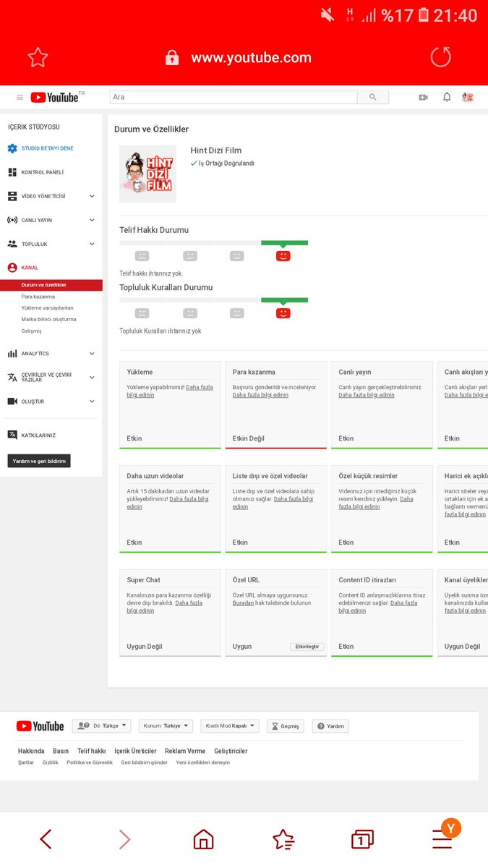
Task: Tap the www.youtube.com address bar
Action: [251, 57]
